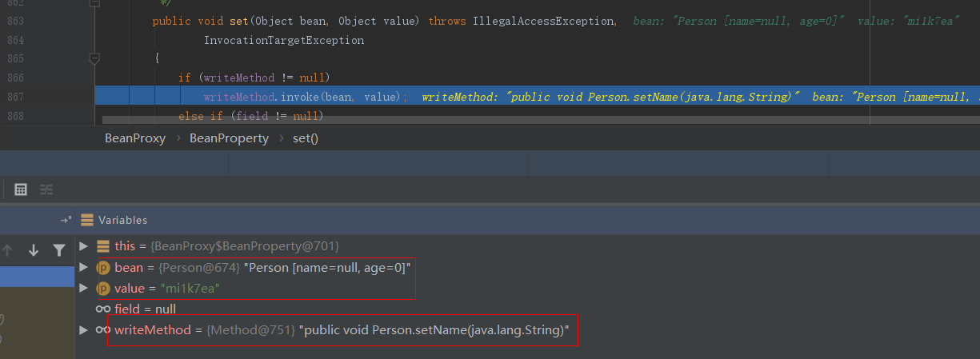Click set() in the breadcrumb bar
Image resolution: width=980 pixels, height=359 pixels.
tap(305, 138)
